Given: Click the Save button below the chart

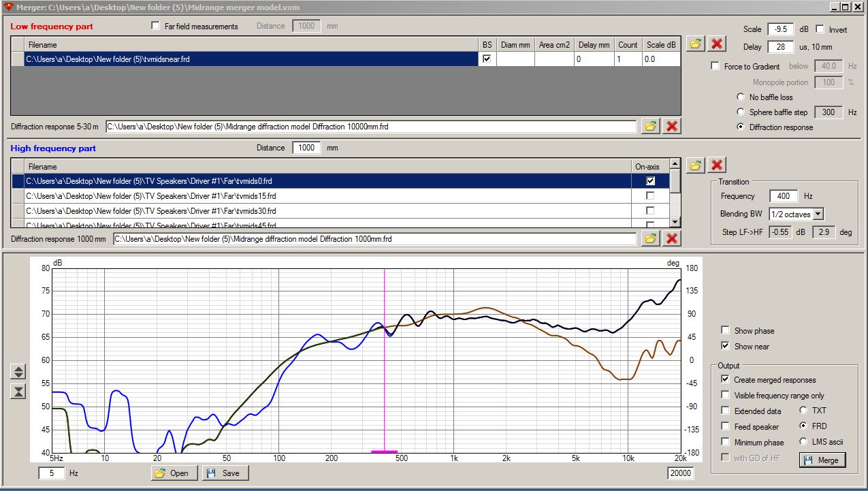Looking at the screenshot, I should click(225, 473).
